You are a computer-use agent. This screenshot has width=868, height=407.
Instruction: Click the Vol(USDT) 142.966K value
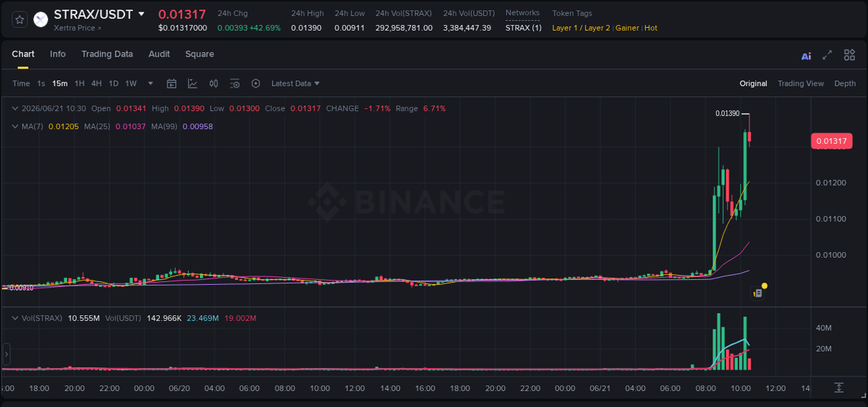[x=164, y=318]
